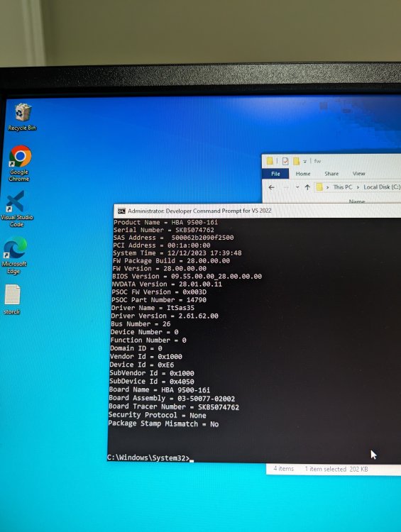
Task: Click the Command Prompt window title text
Action: [x=199, y=211]
